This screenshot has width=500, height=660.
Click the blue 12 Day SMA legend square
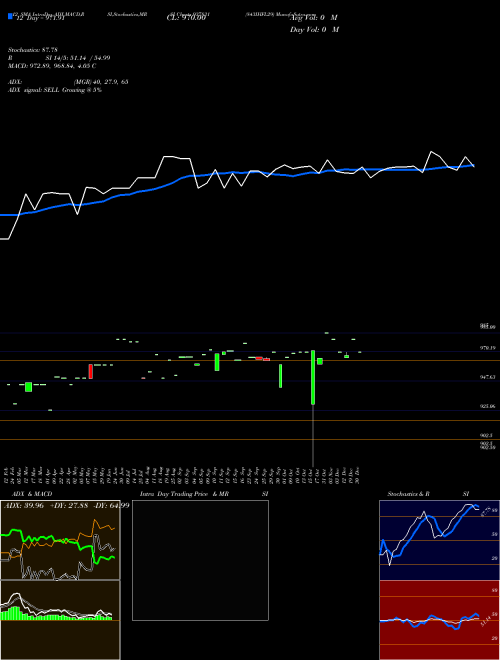(x=10, y=16)
